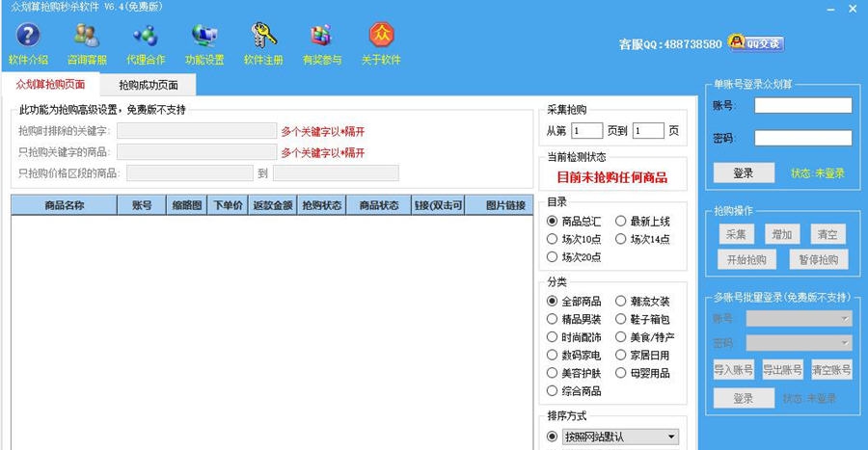868x450 pixels.
Task: Click the maximum price range field
Action: pos(336,173)
